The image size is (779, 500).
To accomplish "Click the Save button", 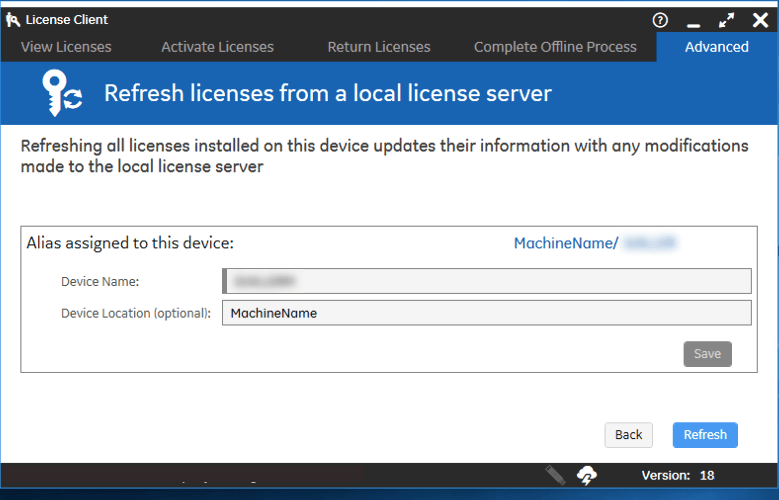I will [707, 354].
